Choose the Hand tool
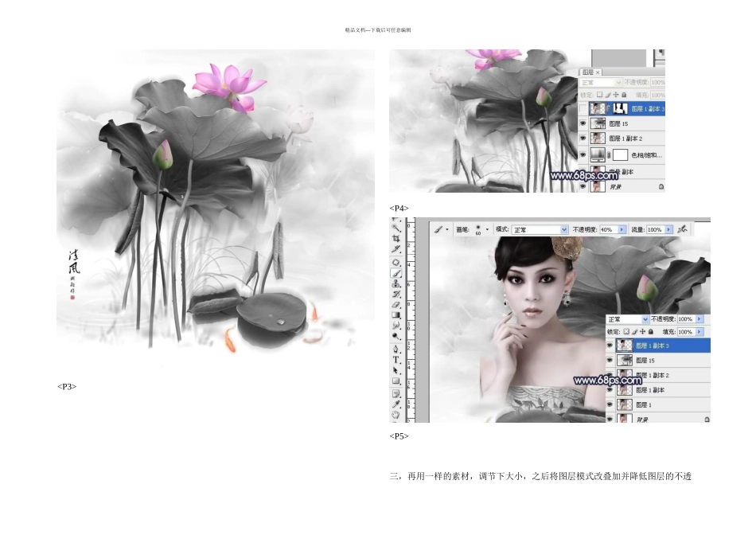 click(396, 414)
